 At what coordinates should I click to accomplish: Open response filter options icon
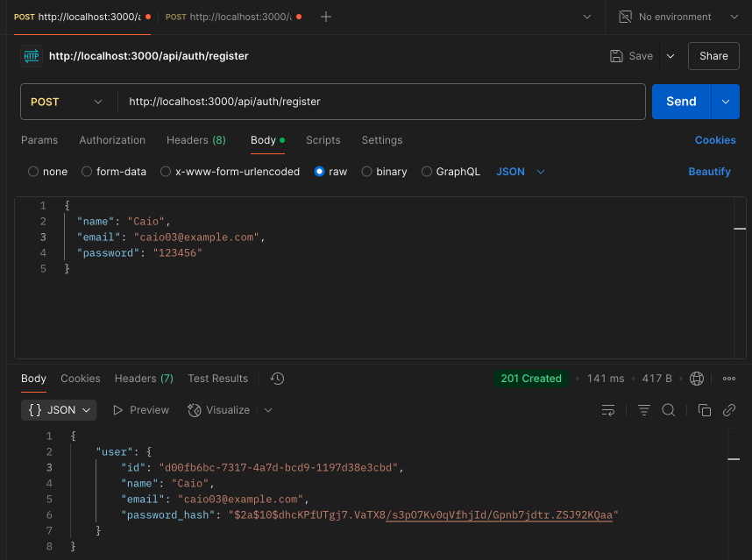tap(644, 409)
